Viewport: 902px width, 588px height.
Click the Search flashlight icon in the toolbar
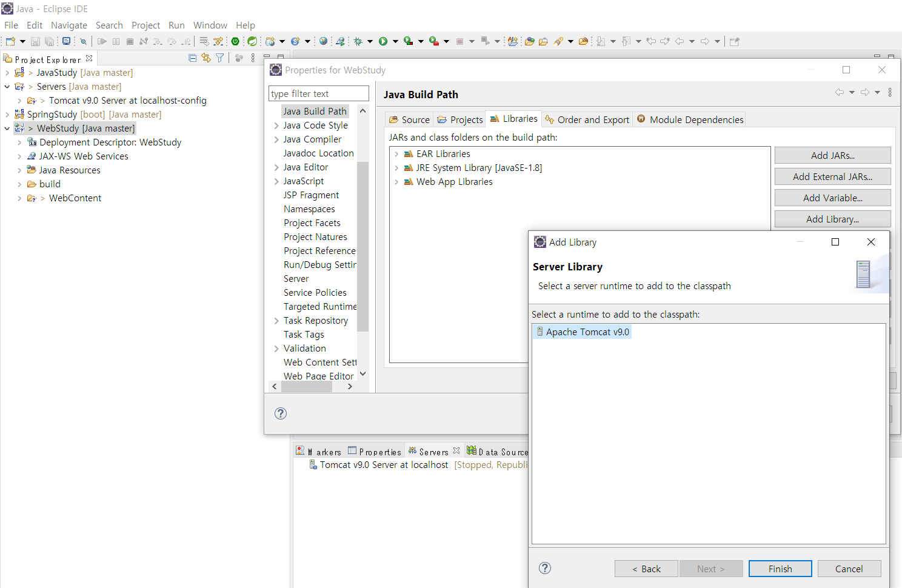558,41
